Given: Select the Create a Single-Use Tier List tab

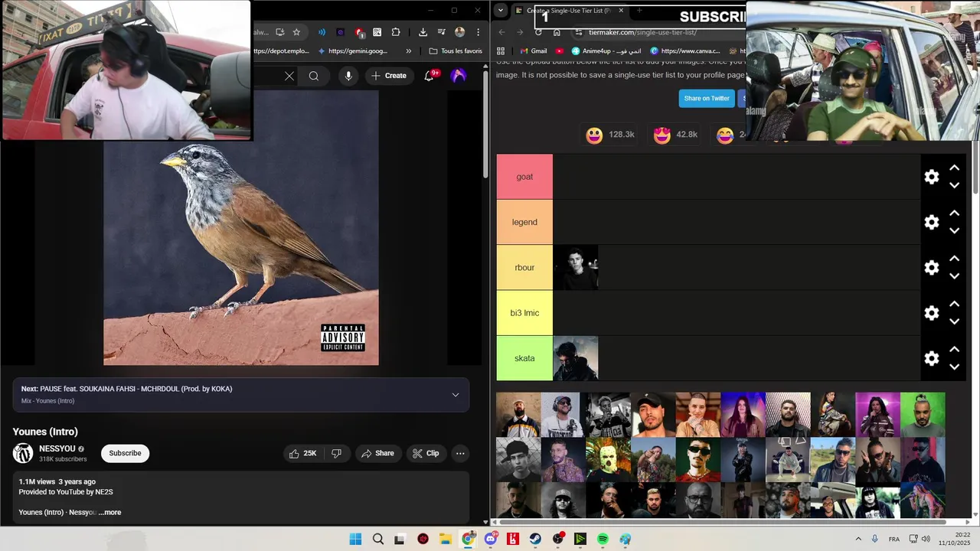Looking at the screenshot, I should point(568,11).
